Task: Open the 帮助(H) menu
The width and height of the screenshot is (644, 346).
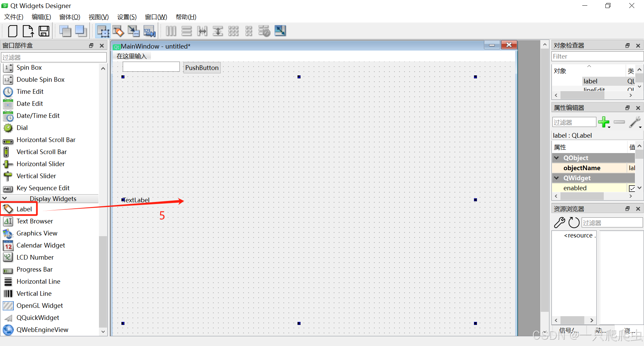Action: (x=186, y=17)
